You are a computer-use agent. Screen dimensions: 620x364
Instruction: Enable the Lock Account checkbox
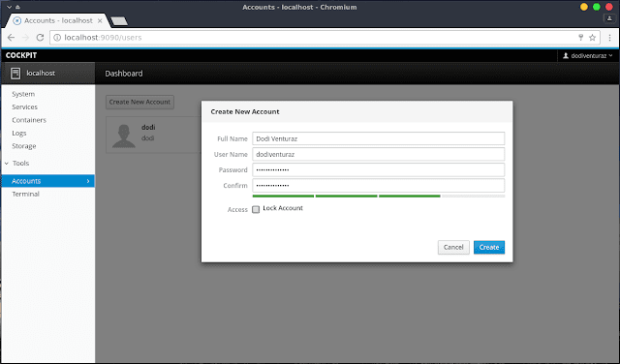pos(256,209)
